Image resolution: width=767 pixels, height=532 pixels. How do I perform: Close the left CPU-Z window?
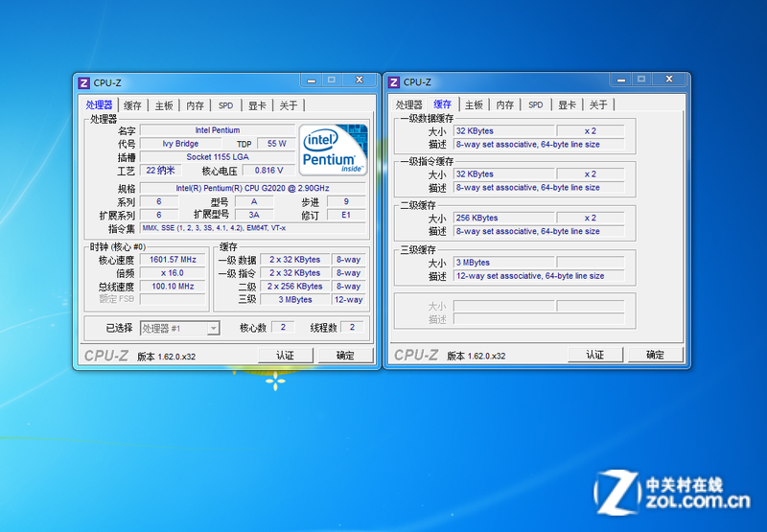[x=358, y=81]
